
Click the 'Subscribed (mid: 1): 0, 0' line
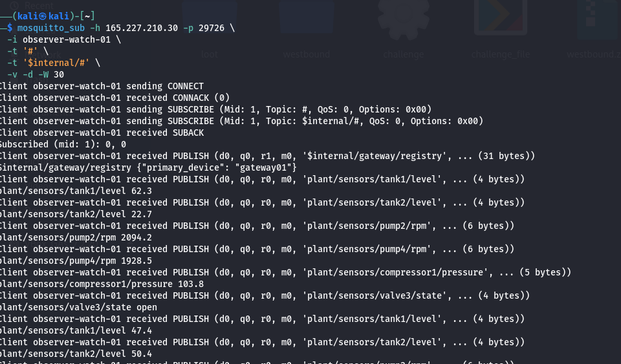[63, 144]
